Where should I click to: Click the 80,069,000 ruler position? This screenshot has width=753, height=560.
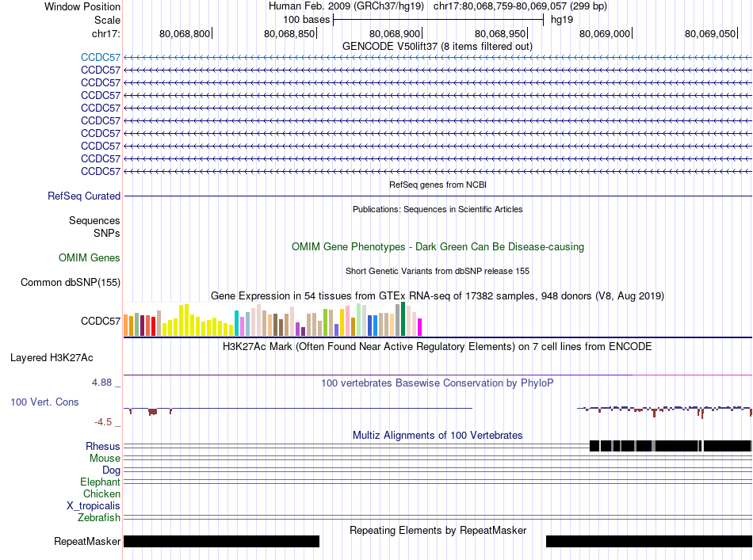(605, 33)
